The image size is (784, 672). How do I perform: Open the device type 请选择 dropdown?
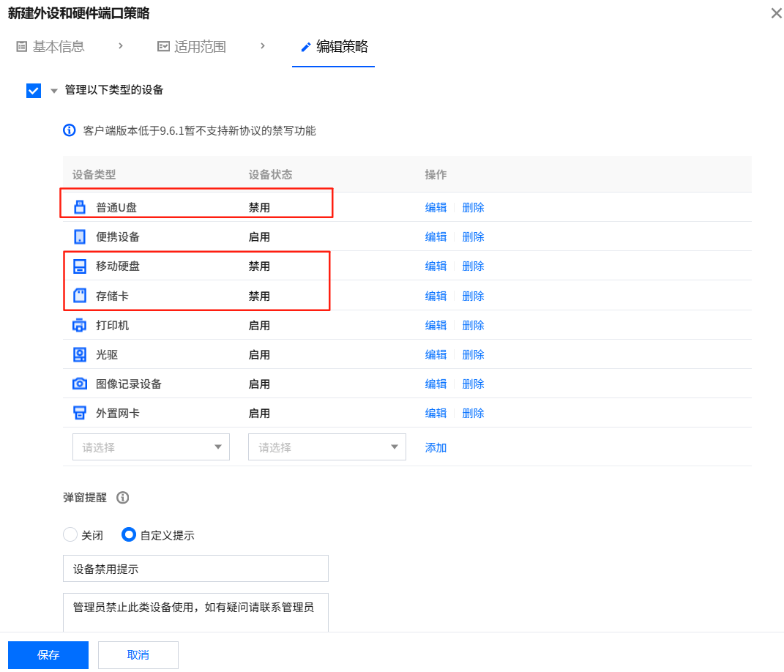point(151,447)
